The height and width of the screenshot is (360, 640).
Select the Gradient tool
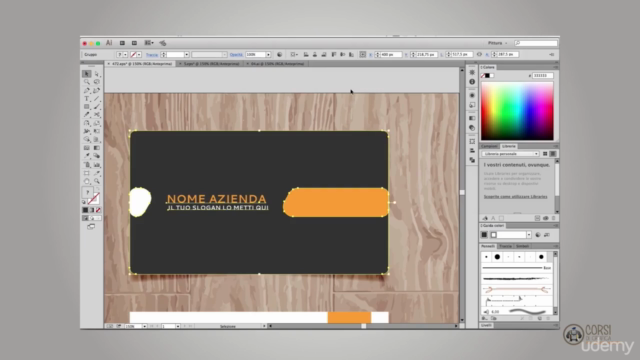pos(97,148)
